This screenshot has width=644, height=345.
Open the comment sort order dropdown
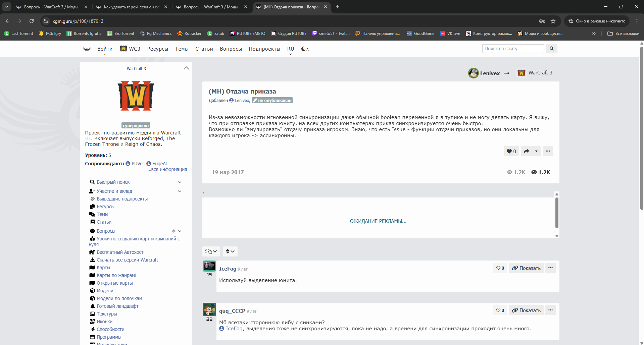pos(230,251)
